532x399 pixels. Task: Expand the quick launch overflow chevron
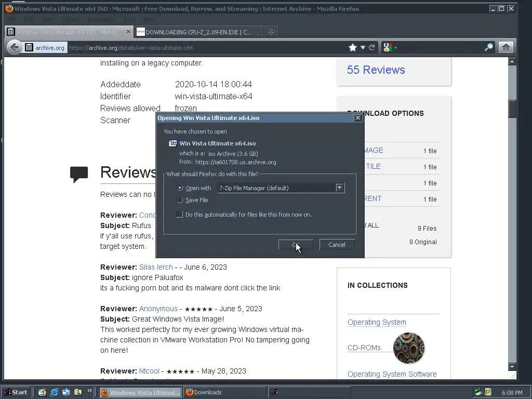click(89, 391)
